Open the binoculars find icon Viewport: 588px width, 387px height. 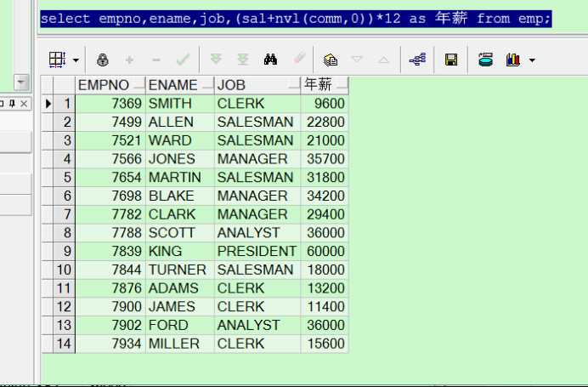pyautogui.click(x=270, y=60)
